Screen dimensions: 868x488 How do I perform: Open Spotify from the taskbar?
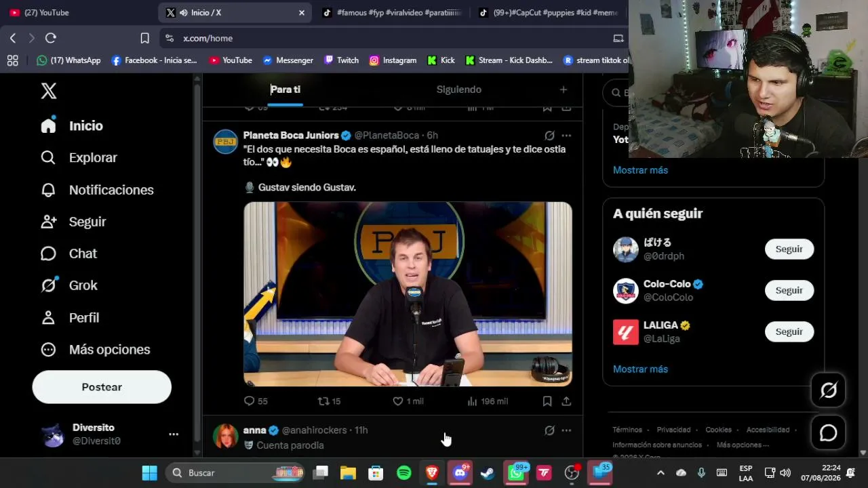(404, 473)
